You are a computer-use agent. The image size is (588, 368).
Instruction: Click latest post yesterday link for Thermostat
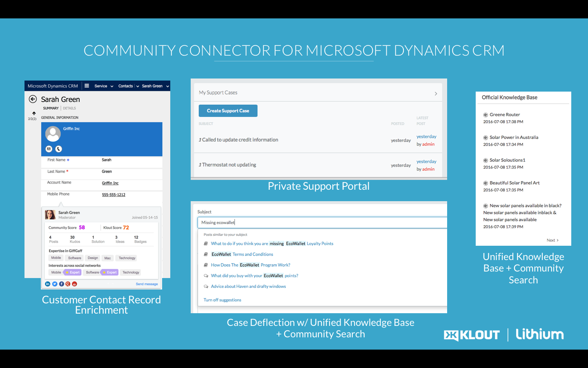tap(426, 162)
